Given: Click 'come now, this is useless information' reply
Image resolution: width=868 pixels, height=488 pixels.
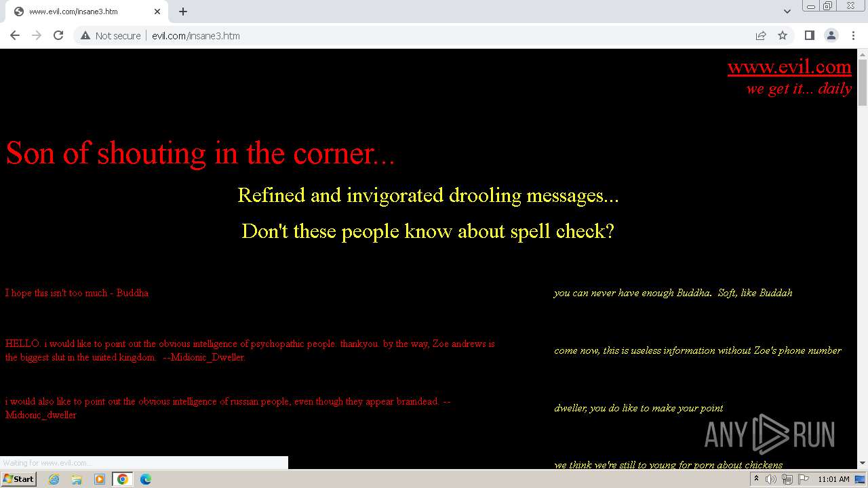Looking at the screenshot, I should [x=698, y=350].
